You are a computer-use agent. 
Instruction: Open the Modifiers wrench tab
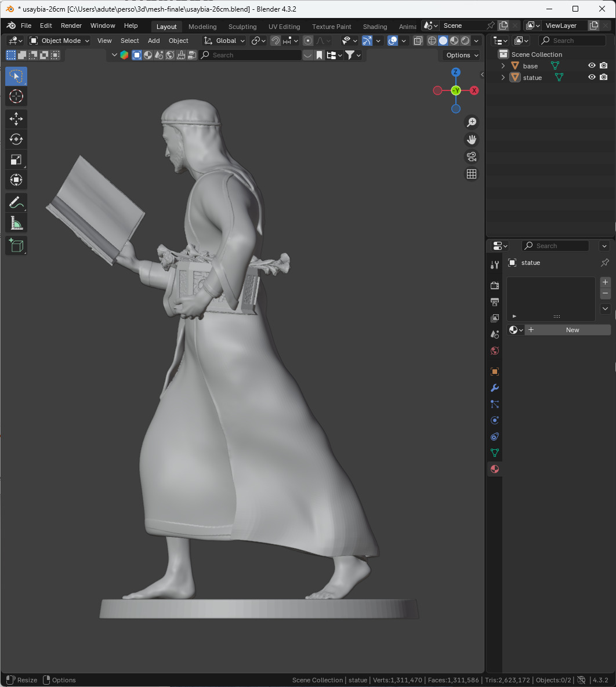tap(495, 388)
